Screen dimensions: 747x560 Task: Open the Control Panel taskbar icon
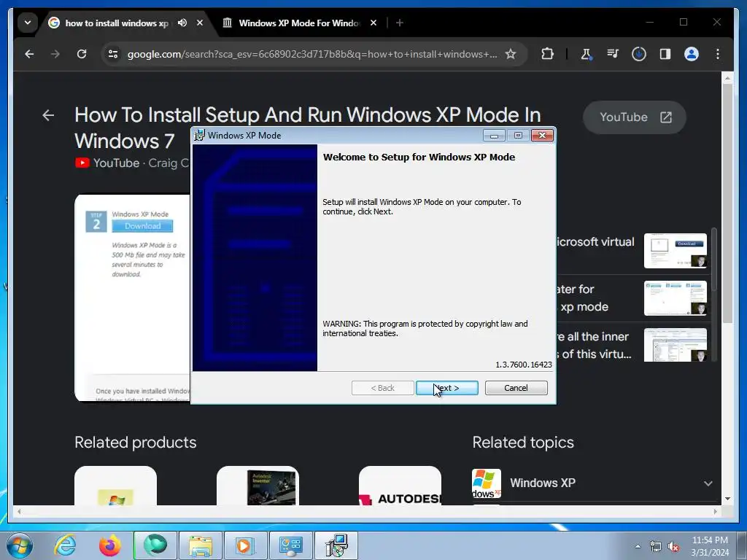[291, 545]
